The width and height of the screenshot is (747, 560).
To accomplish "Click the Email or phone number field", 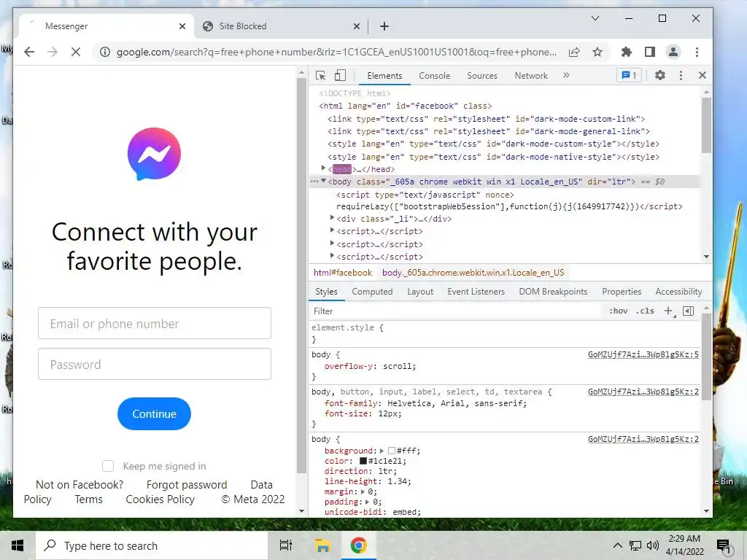I will coord(155,323).
